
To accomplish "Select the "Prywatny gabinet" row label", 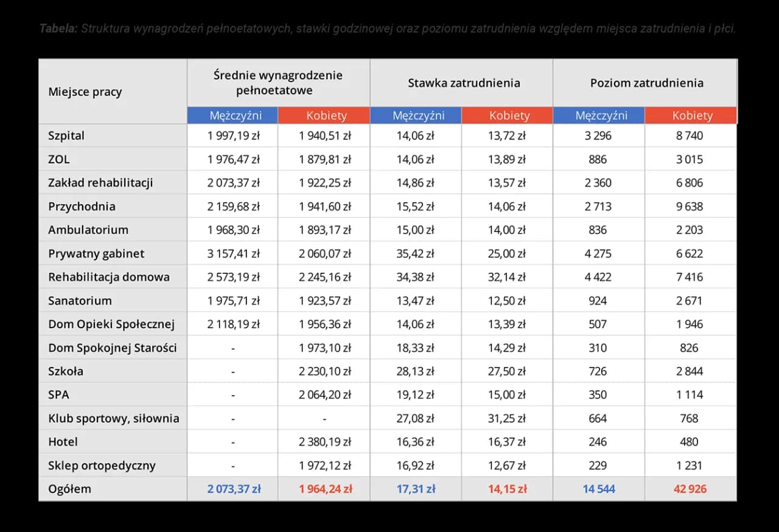I will pyautogui.click(x=96, y=253).
